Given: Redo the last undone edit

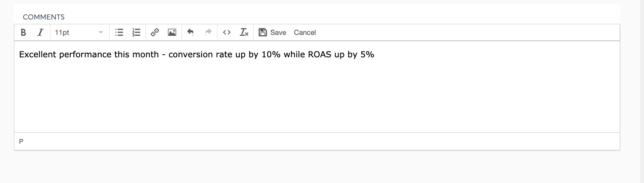Looking at the screenshot, I should (x=208, y=32).
